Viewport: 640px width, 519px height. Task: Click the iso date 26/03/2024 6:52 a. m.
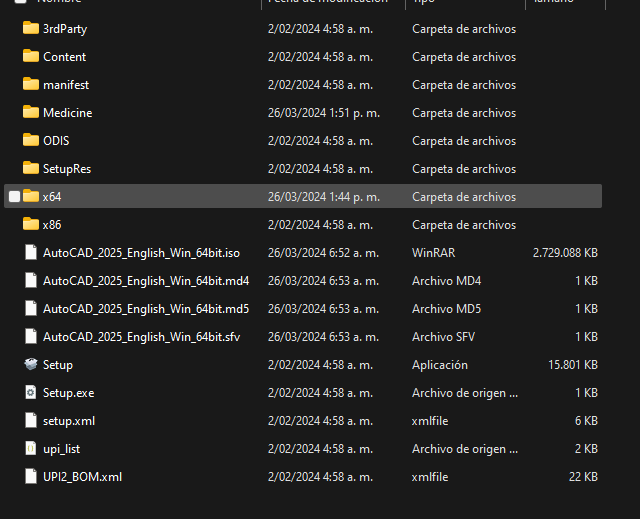(x=323, y=253)
